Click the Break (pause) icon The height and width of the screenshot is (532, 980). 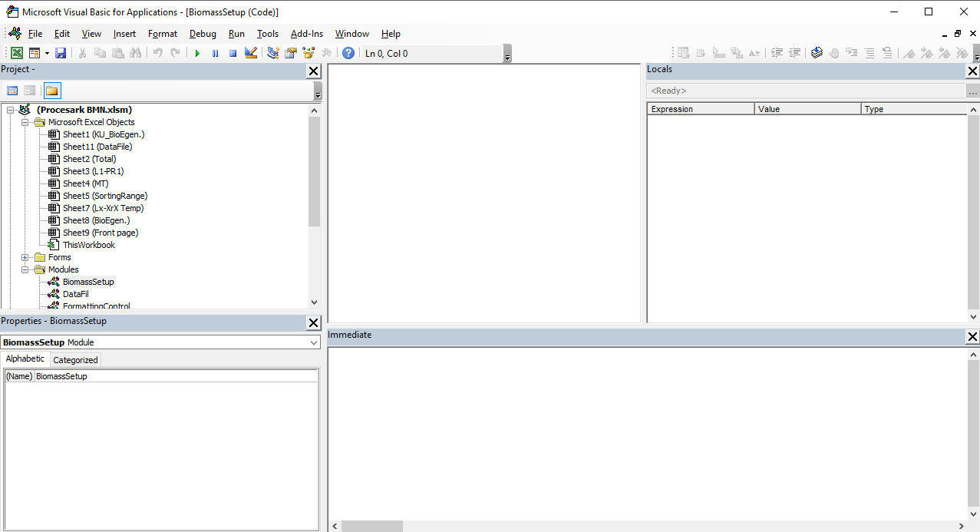pos(215,53)
